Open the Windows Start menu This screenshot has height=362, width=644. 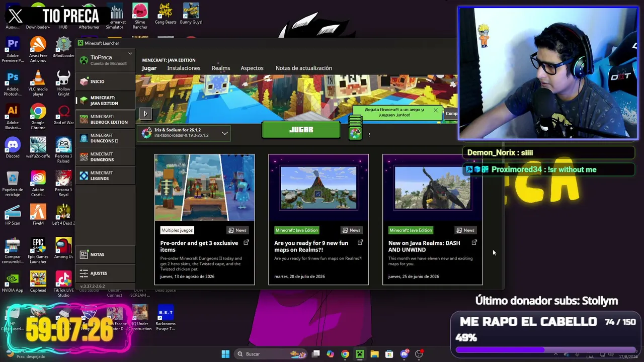225,354
